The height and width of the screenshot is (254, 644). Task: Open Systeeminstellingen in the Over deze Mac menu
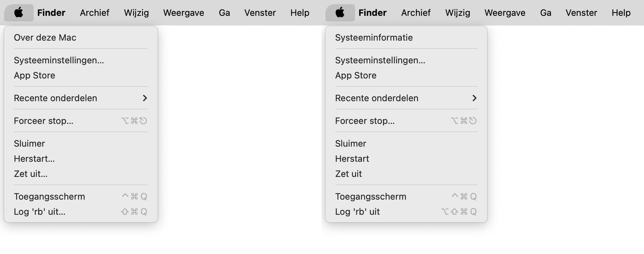click(x=59, y=60)
